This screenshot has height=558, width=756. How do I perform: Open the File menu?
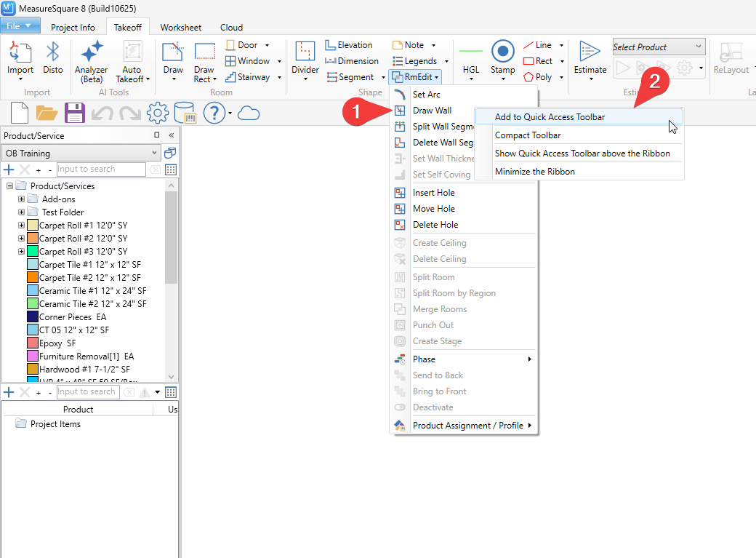(x=20, y=26)
